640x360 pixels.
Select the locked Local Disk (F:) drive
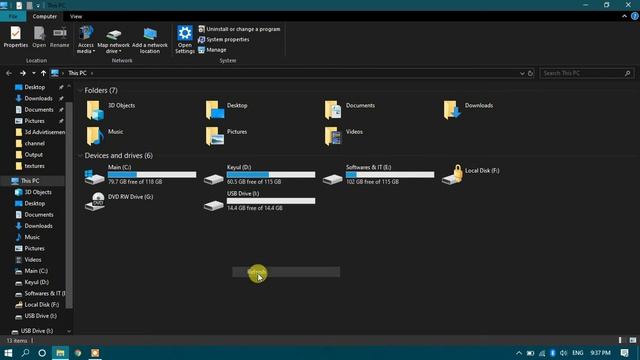click(x=471, y=175)
